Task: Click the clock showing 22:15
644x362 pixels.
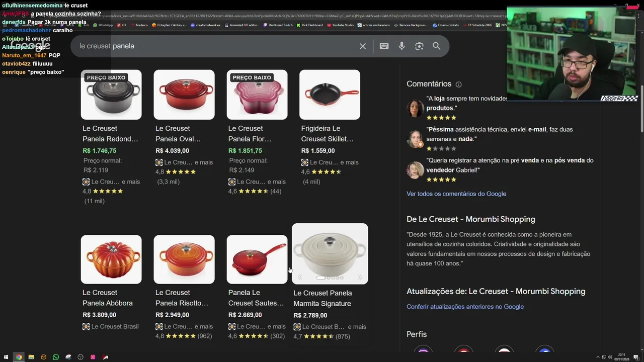Action: click(x=622, y=355)
